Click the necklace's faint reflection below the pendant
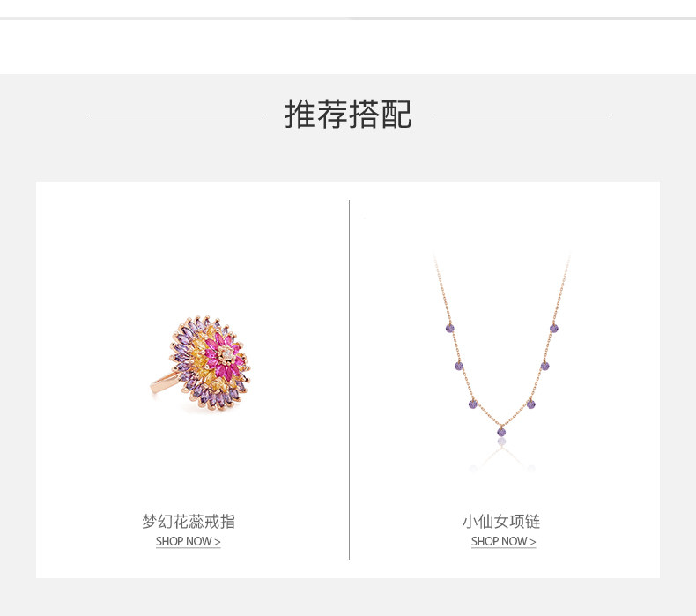The image size is (696, 616). pyautogui.click(x=501, y=456)
